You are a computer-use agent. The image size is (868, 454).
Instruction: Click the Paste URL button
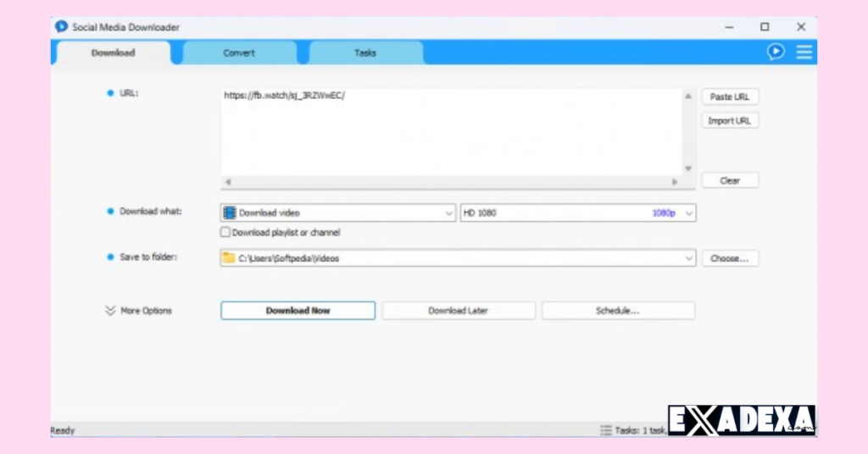(x=730, y=97)
